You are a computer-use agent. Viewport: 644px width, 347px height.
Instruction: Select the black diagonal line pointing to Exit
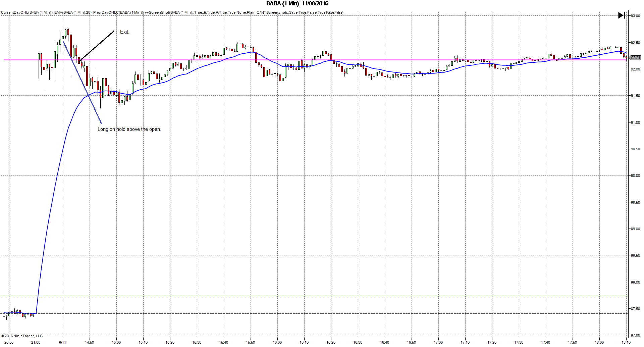tap(97, 46)
